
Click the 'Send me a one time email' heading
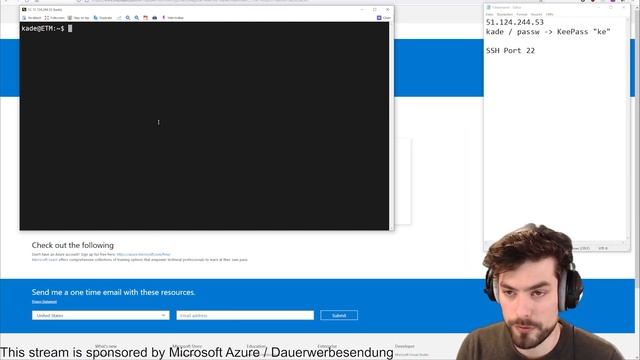click(113, 292)
